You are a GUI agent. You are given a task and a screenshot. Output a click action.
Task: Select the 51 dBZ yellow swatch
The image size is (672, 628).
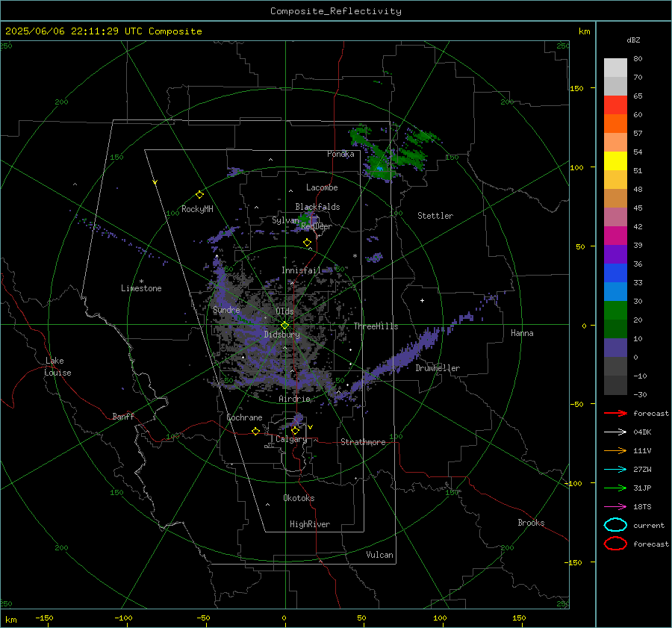[615, 161]
